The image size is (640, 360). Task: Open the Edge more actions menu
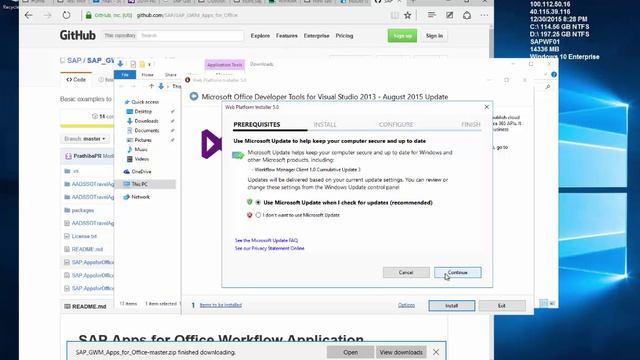click(x=484, y=15)
